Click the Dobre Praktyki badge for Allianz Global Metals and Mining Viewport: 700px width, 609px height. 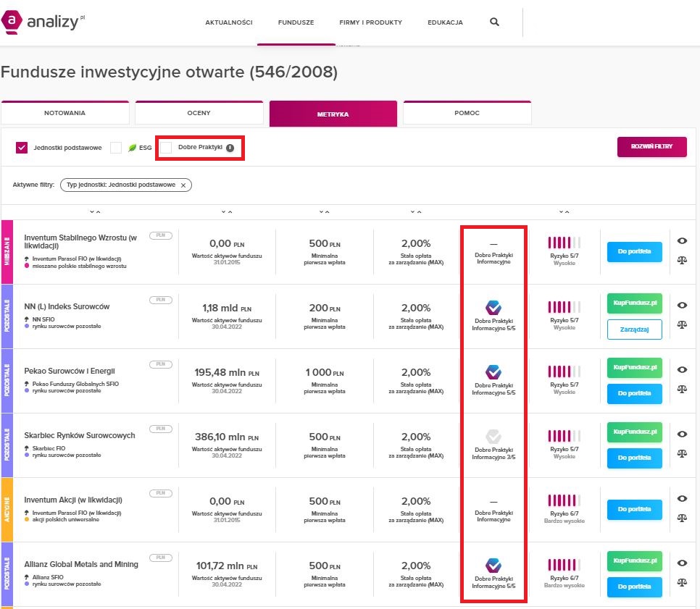point(493,566)
